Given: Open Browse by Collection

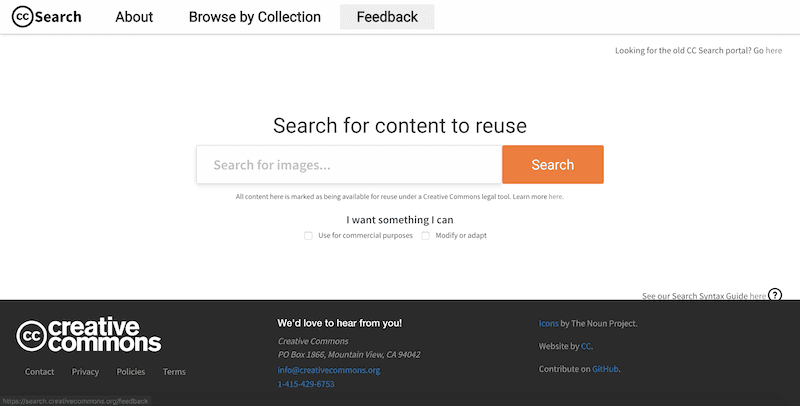Looking at the screenshot, I should [x=255, y=17].
